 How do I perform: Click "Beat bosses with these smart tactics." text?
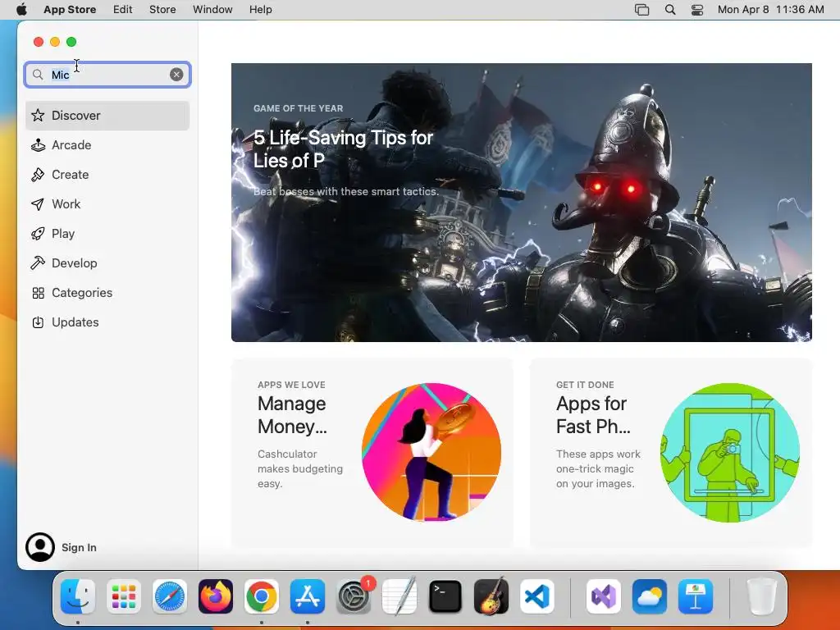(346, 191)
